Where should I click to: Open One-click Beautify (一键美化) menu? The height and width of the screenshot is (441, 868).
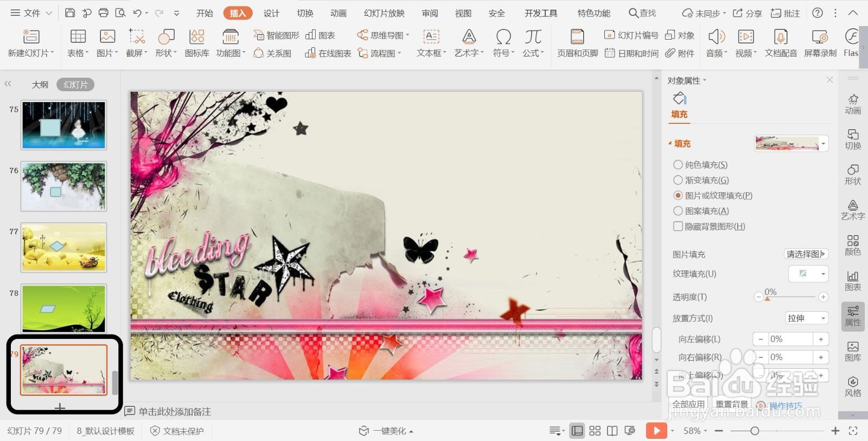pyautogui.click(x=386, y=431)
